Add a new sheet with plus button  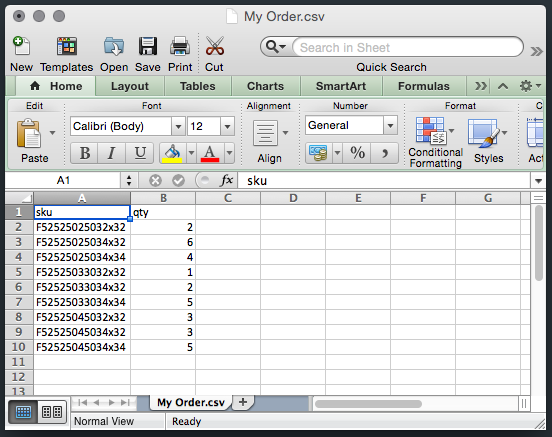click(243, 402)
